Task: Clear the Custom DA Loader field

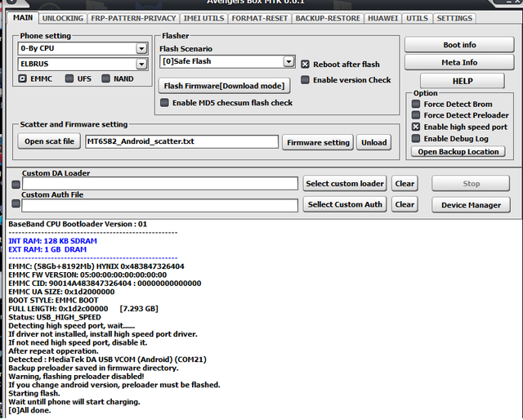Action: pyautogui.click(x=405, y=184)
